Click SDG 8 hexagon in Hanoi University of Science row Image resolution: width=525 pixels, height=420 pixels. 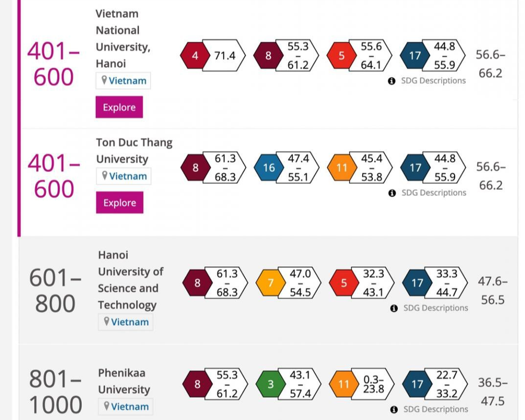pyautogui.click(x=197, y=283)
